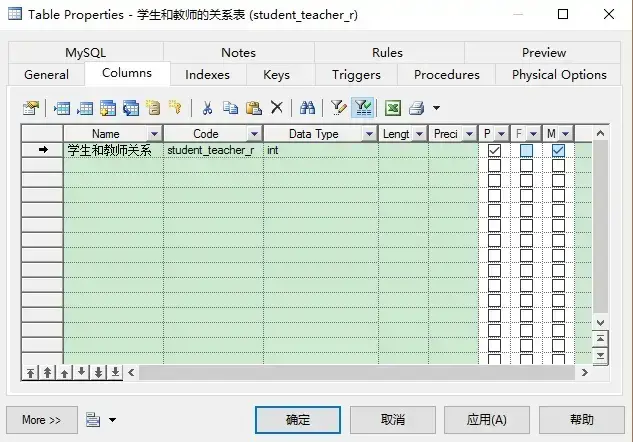
Task: Switch to the Physical Options tab
Action: 559,75
